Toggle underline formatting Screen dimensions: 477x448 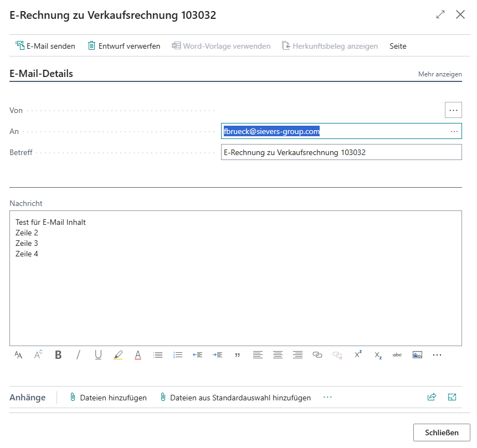tap(98, 354)
